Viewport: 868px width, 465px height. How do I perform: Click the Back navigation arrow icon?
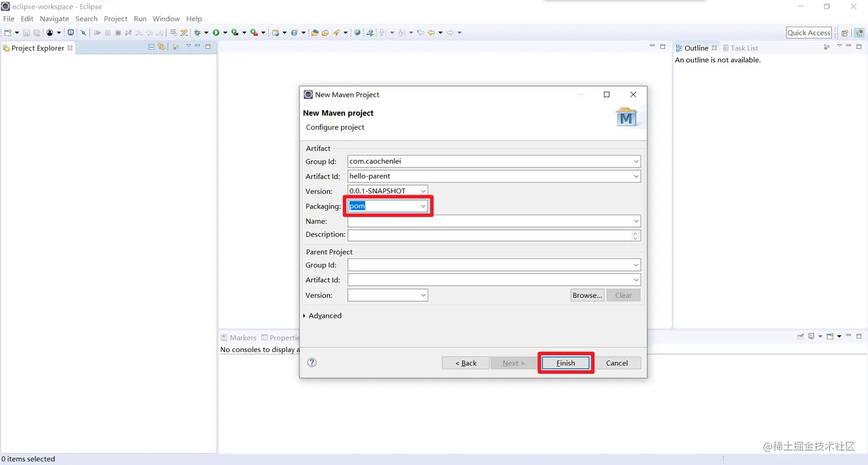coord(431,33)
